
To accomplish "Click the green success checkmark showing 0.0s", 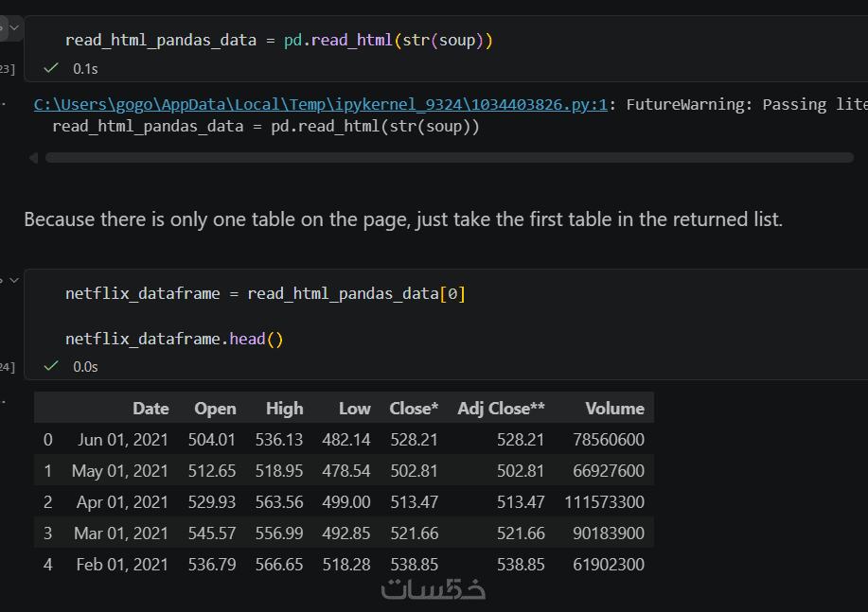I will click(51, 366).
